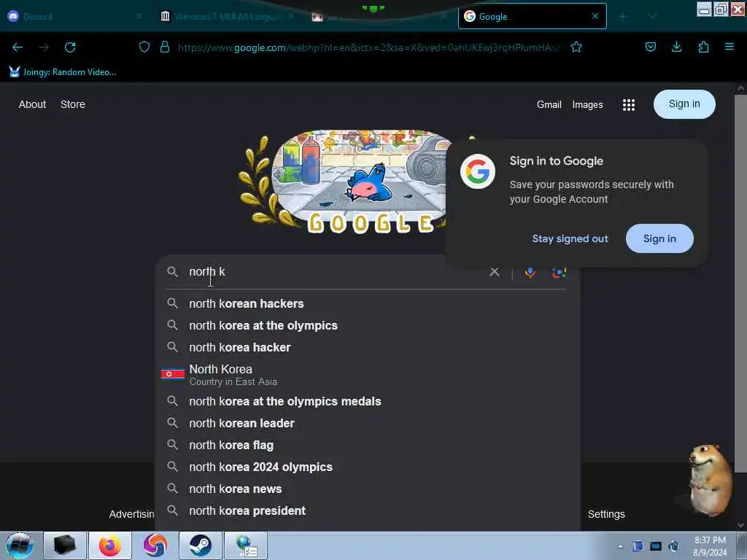This screenshot has width=747, height=560.
Task: Select suggestion 'north korea flag'
Action: pyautogui.click(x=368, y=446)
